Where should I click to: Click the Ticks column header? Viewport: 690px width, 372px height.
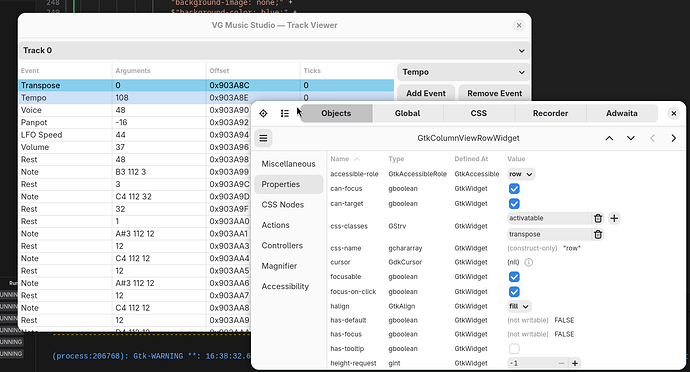(x=347, y=71)
